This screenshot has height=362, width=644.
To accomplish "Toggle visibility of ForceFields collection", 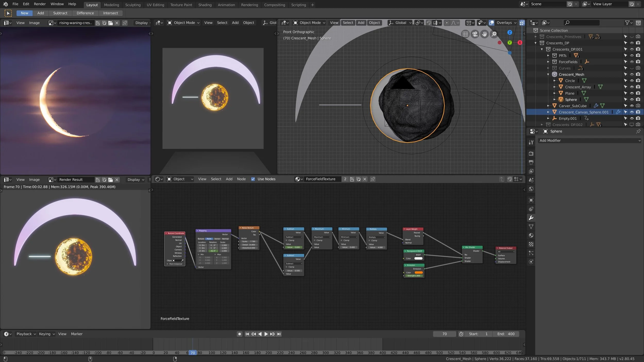I will (x=632, y=62).
